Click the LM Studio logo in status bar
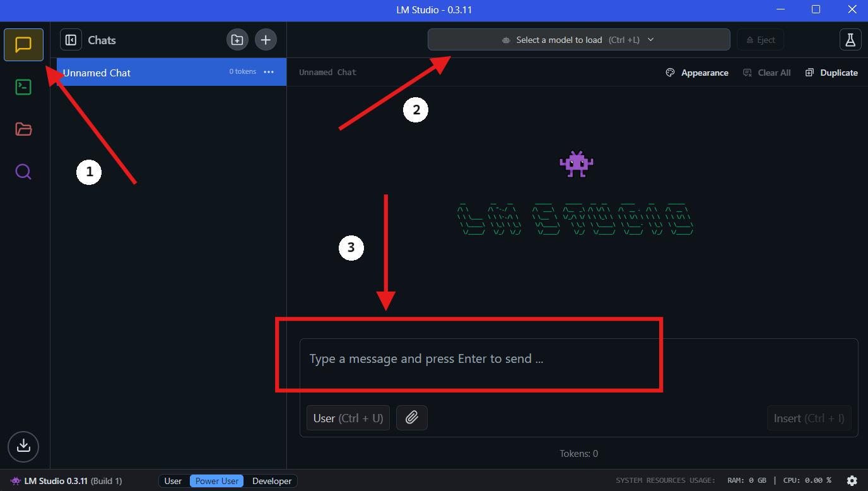 [x=16, y=481]
